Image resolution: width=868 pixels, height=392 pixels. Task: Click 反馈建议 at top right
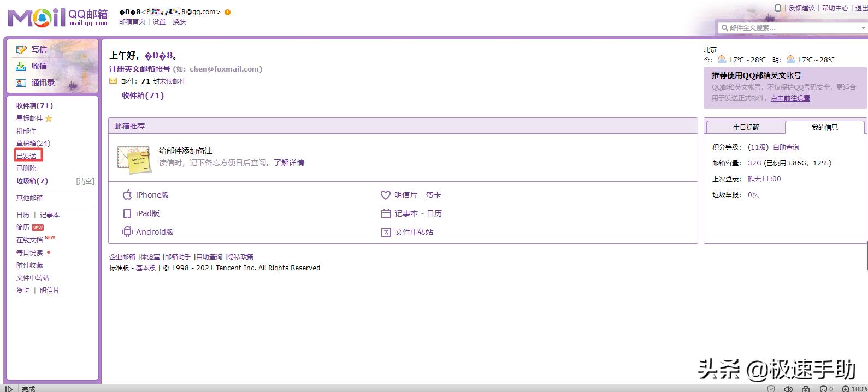pos(802,8)
